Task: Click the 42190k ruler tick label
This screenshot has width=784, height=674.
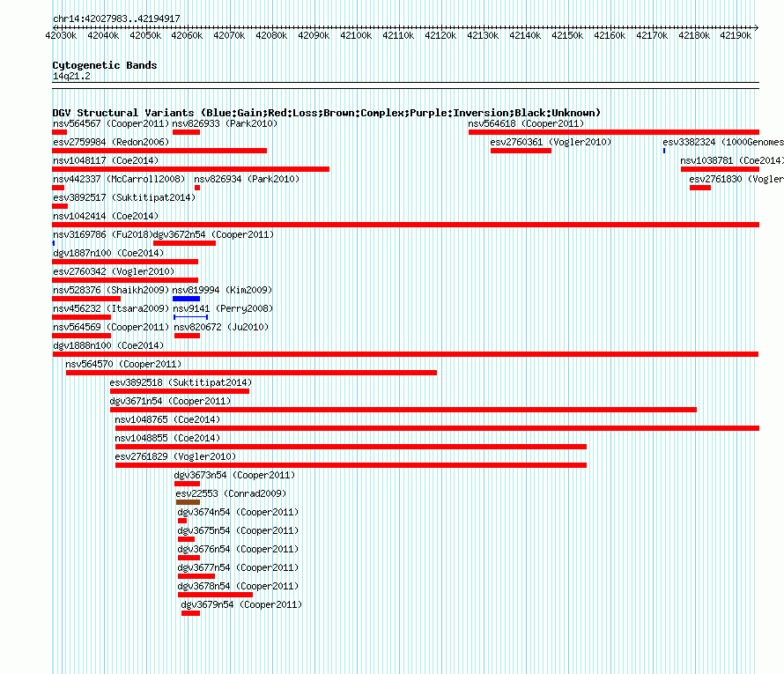Action: (736, 35)
